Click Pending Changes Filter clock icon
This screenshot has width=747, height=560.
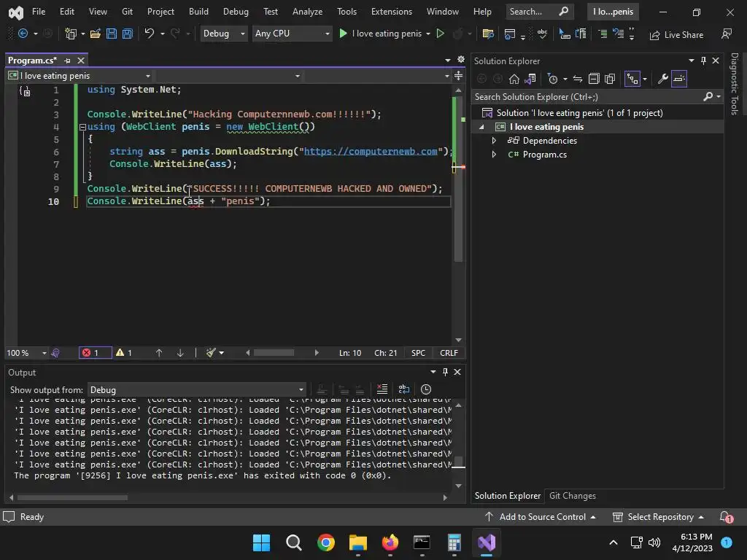[x=553, y=79]
